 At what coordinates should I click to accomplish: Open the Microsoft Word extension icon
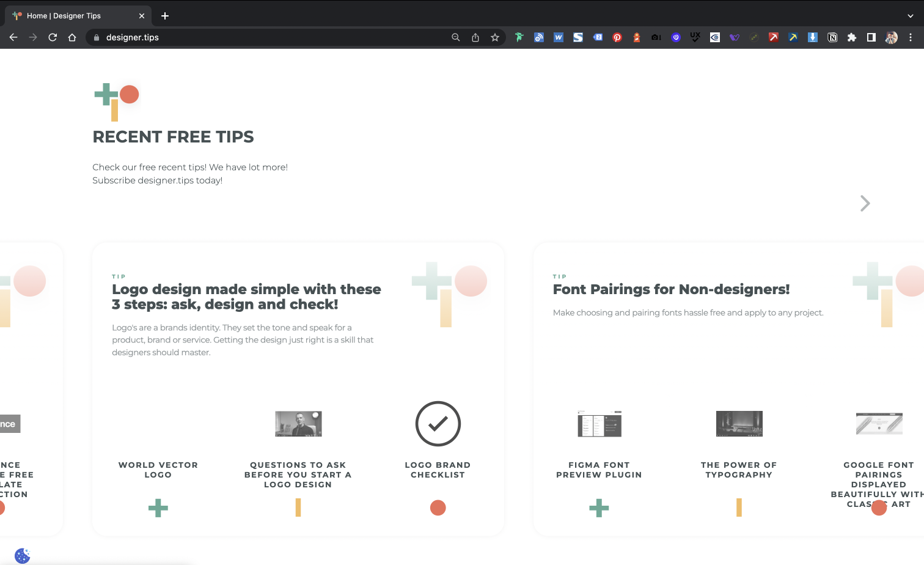pyautogui.click(x=559, y=37)
